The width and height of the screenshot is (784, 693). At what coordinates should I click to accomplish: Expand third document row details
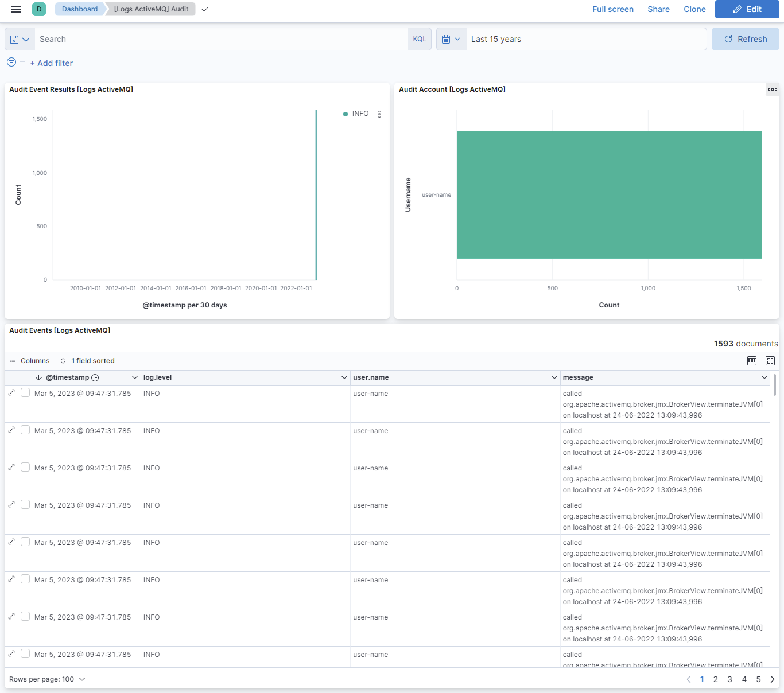[x=11, y=467]
